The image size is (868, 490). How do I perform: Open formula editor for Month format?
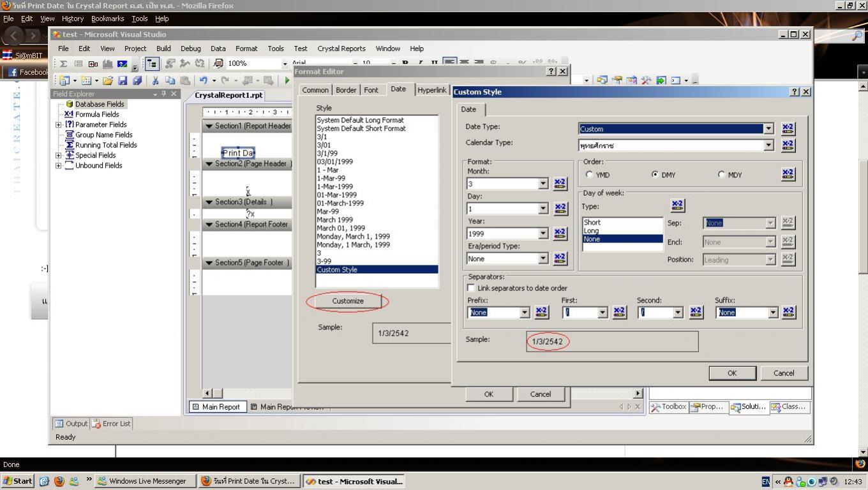point(560,184)
